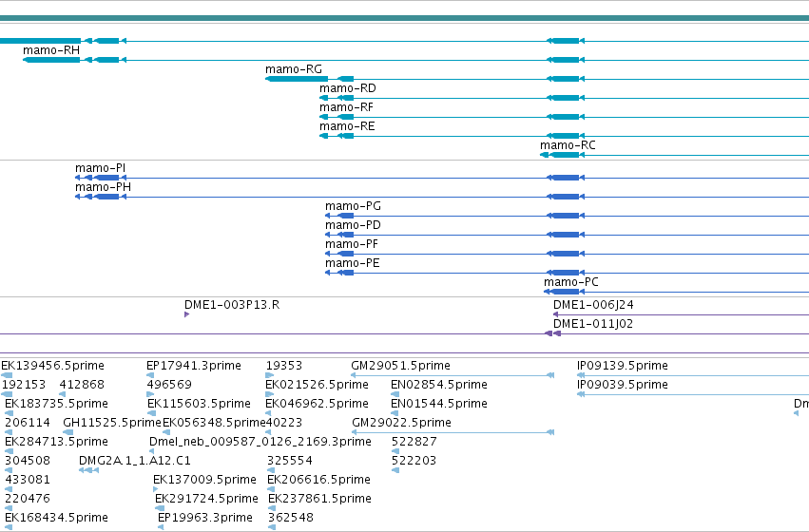
Task: Select the DME1-006J24 feature label
Action: pyautogui.click(x=593, y=305)
